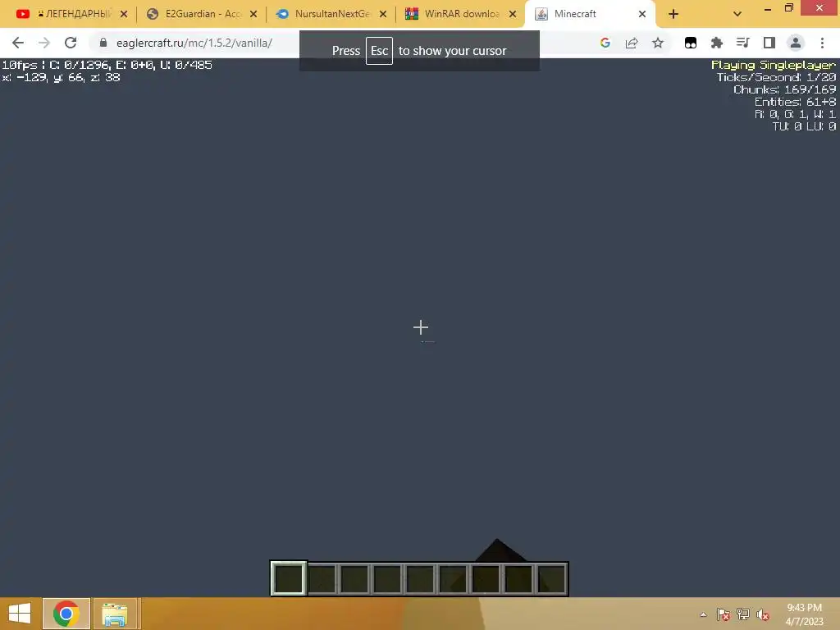Screen dimensions: 840x630
Task: Select the last hotbar slot
Action: [551, 578]
